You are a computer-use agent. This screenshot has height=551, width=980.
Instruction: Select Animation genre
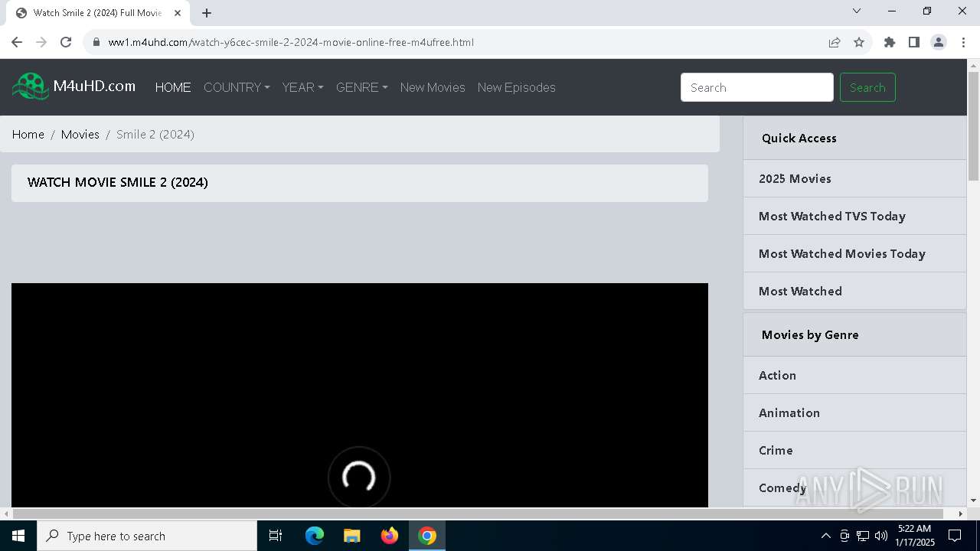click(854, 412)
